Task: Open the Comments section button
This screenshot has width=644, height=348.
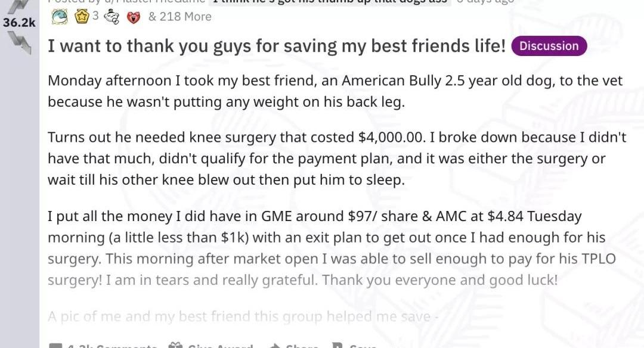Action: [x=107, y=346]
